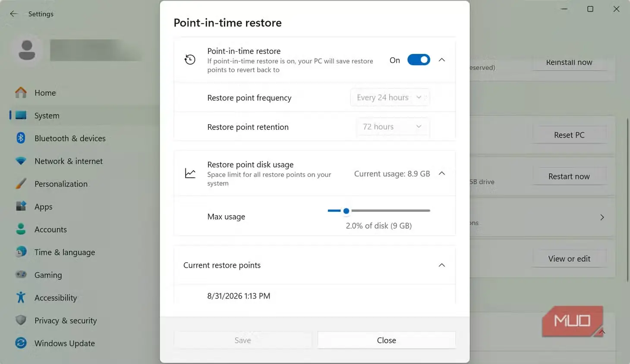The image size is (630, 364).
Task: Click the Privacy & security shield icon
Action: click(21, 320)
